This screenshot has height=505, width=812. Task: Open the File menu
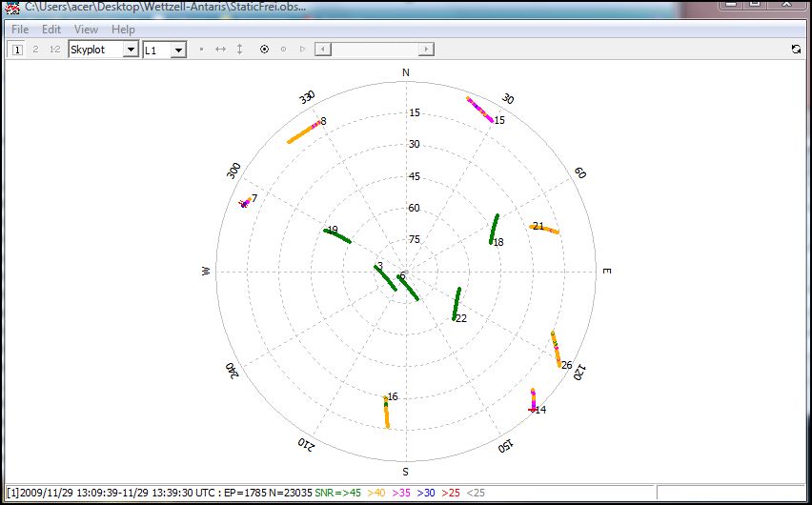pos(20,30)
